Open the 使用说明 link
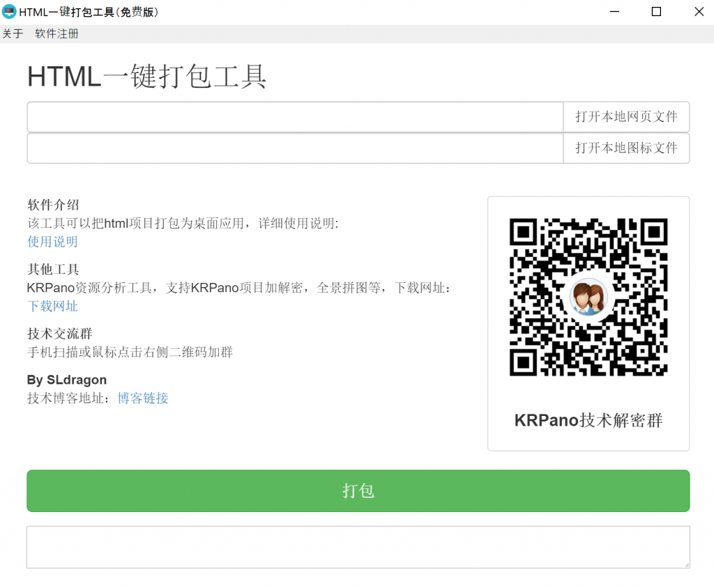Image resolution: width=714 pixels, height=588 pixels. point(52,242)
